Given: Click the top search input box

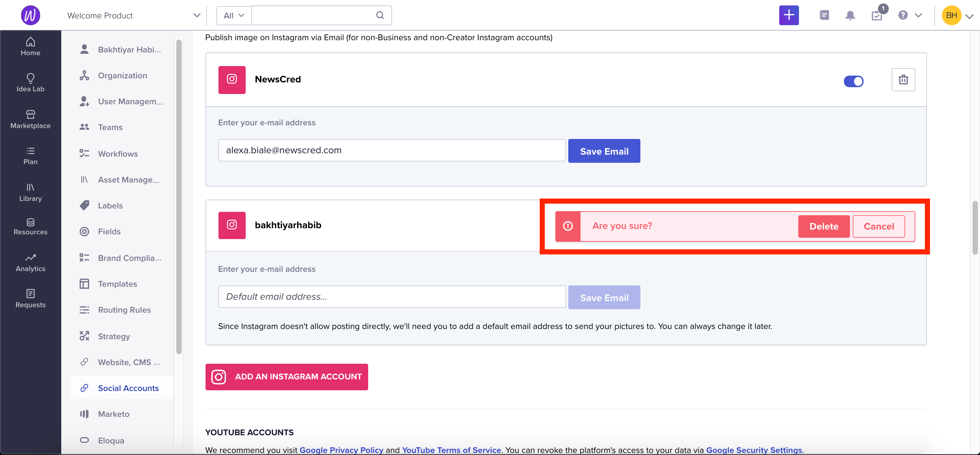Looking at the screenshot, I should click(322, 15).
